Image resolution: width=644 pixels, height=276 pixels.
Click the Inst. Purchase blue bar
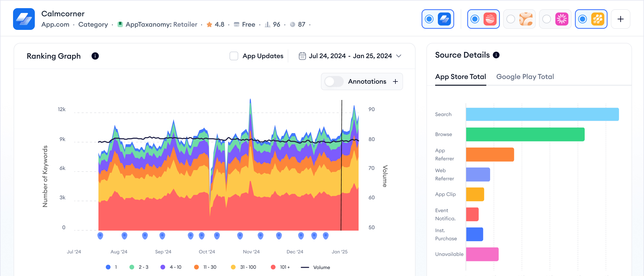pos(475,234)
